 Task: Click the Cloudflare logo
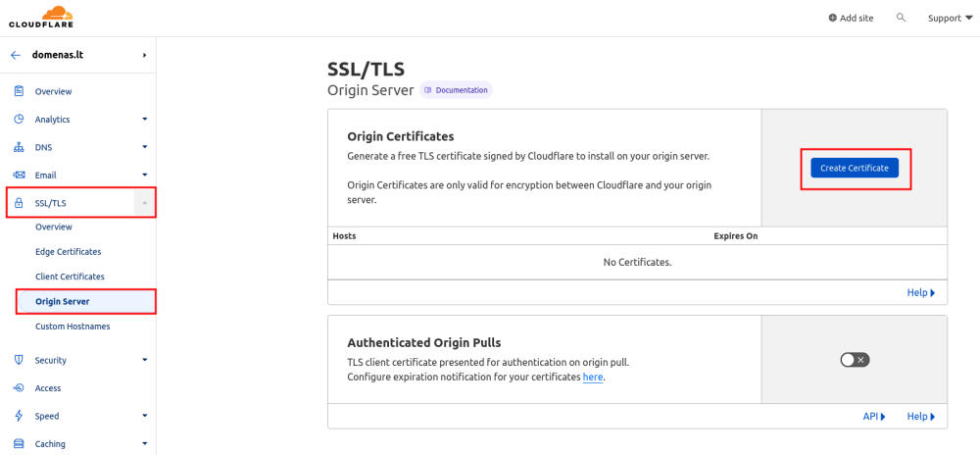point(40,17)
